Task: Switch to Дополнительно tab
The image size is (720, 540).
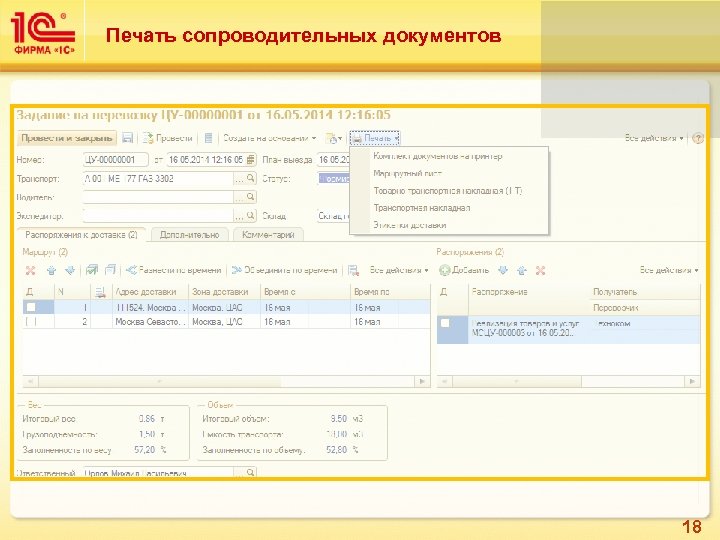Action: [x=190, y=235]
